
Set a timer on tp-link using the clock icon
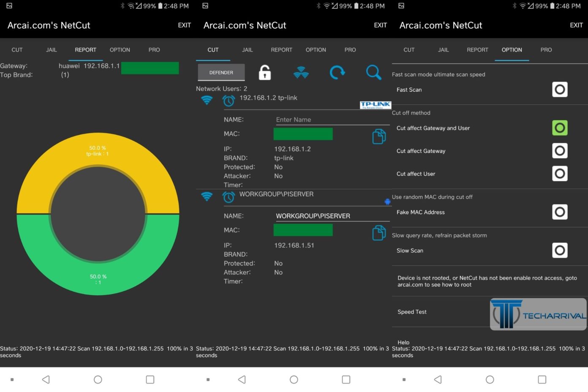click(x=229, y=101)
